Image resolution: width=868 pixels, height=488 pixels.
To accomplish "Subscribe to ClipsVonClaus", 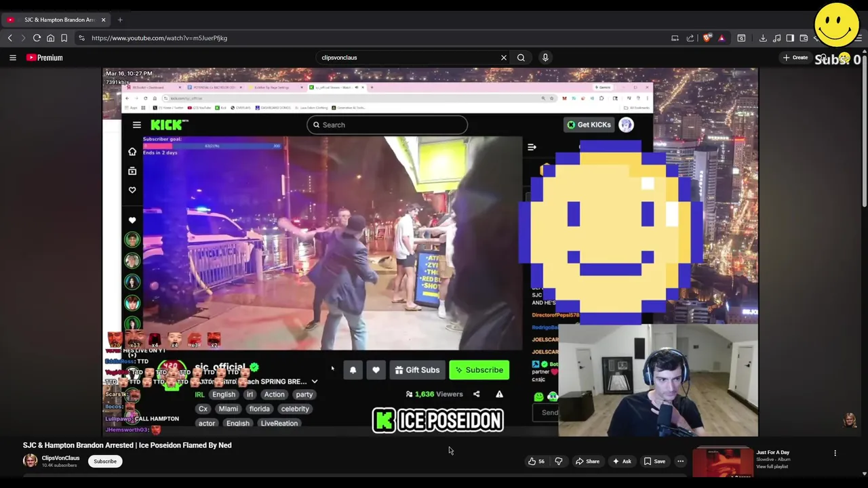I will pyautogui.click(x=105, y=462).
